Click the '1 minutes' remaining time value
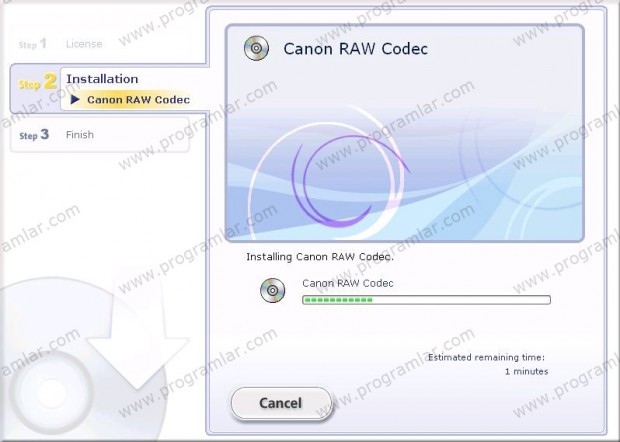This screenshot has width=620, height=442. tap(526, 372)
